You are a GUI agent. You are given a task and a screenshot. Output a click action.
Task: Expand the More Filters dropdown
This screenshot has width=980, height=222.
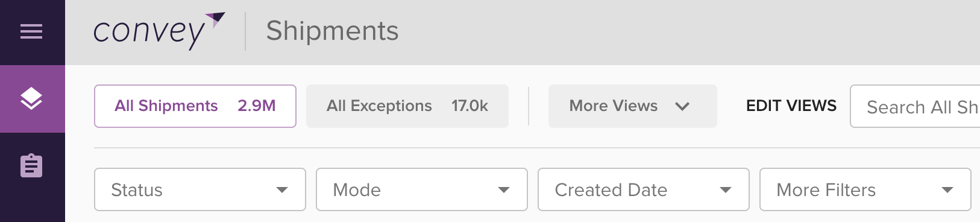tap(865, 189)
